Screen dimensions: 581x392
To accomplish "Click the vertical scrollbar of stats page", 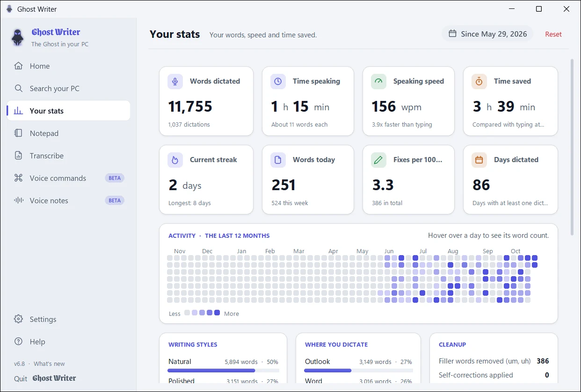I will pos(572,147).
